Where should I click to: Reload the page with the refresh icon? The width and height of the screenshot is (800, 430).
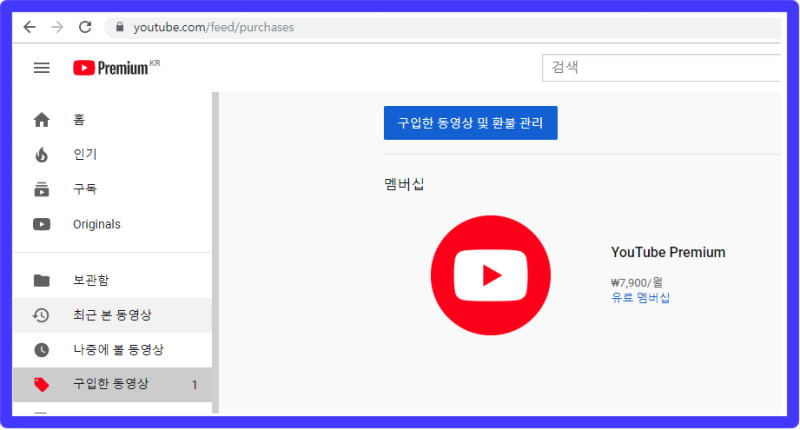tap(85, 27)
